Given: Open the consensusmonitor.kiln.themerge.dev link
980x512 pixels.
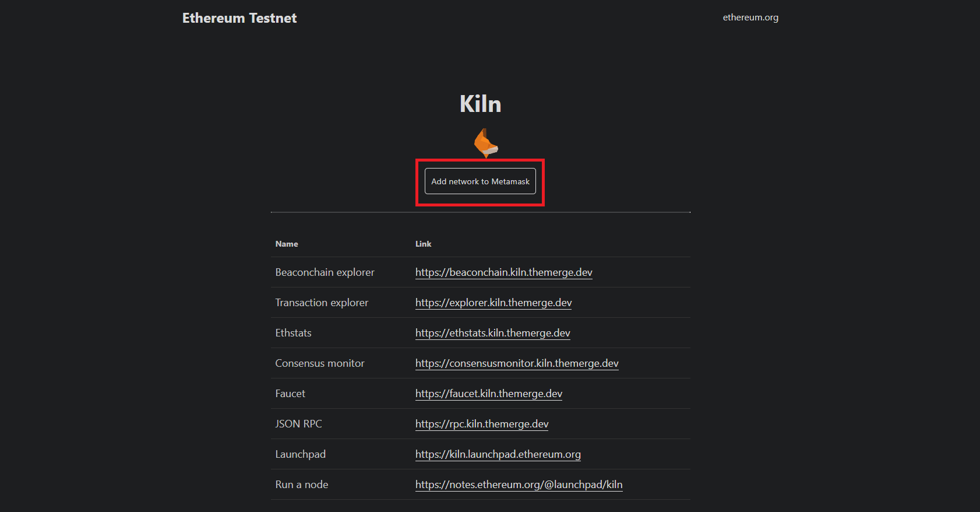Looking at the screenshot, I should [x=517, y=363].
